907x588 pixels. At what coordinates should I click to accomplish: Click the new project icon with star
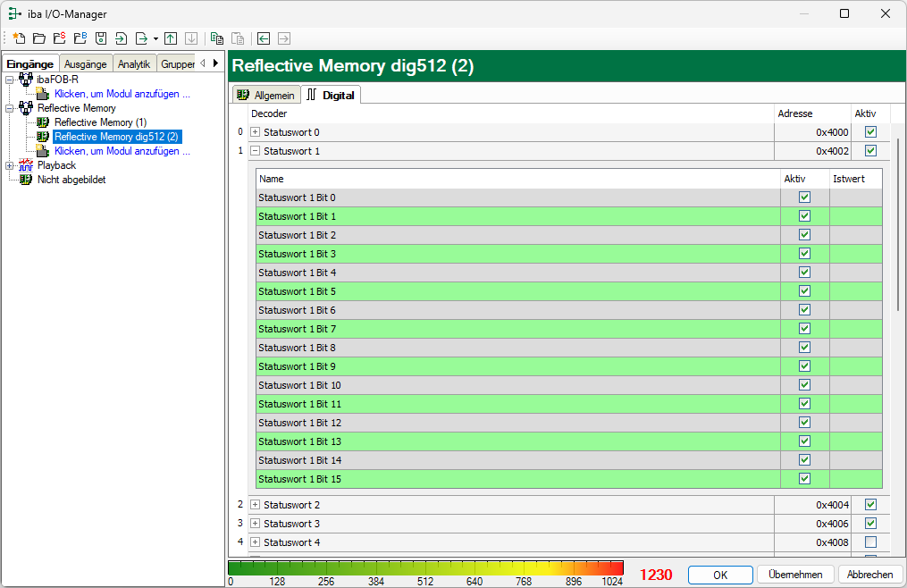(x=19, y=38)
